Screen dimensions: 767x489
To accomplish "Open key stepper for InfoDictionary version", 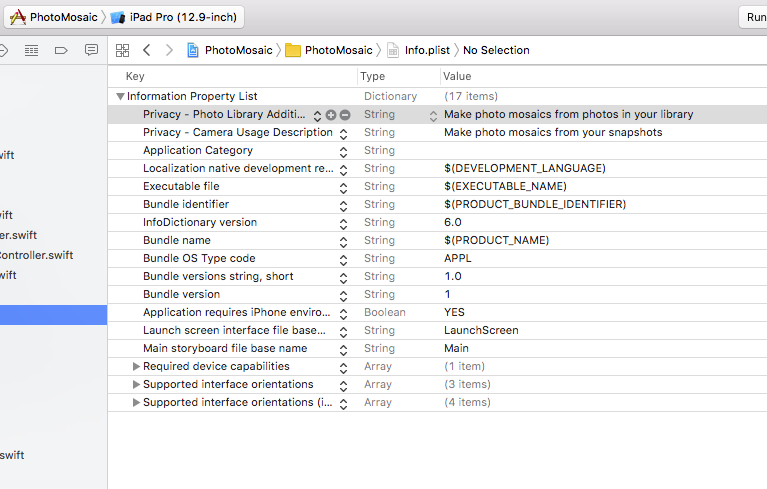I will pos(343,223).
